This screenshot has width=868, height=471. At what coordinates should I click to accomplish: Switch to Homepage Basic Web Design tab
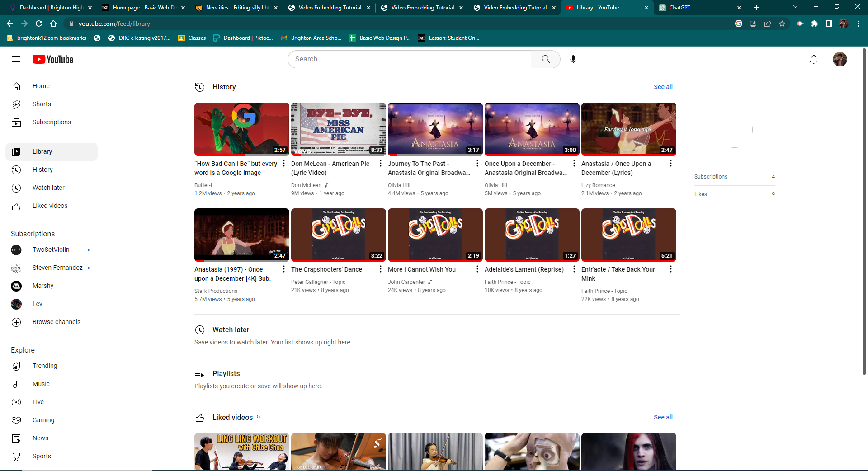point(144,8)
